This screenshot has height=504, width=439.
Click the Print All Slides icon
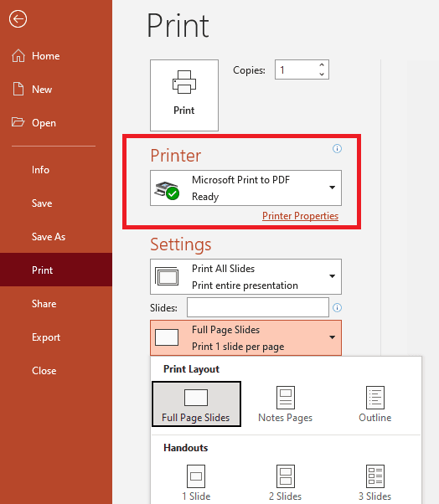[167, 276]
